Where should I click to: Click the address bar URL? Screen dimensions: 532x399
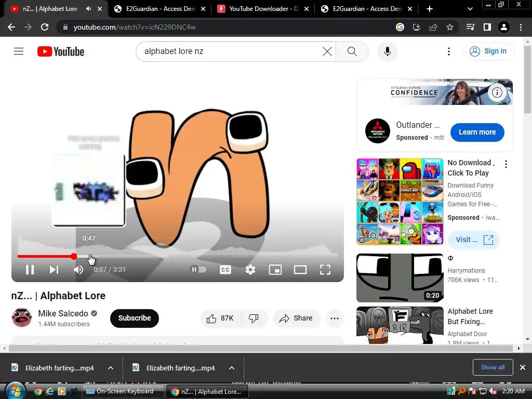pos(135,27)
